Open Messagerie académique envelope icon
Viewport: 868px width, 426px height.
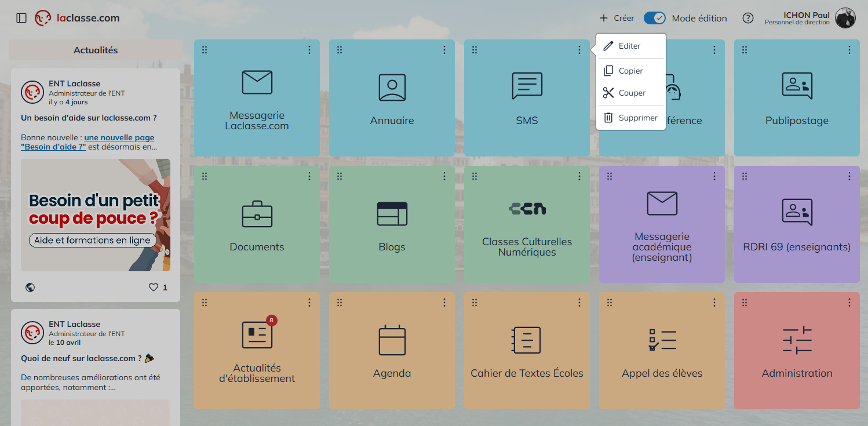662,203
